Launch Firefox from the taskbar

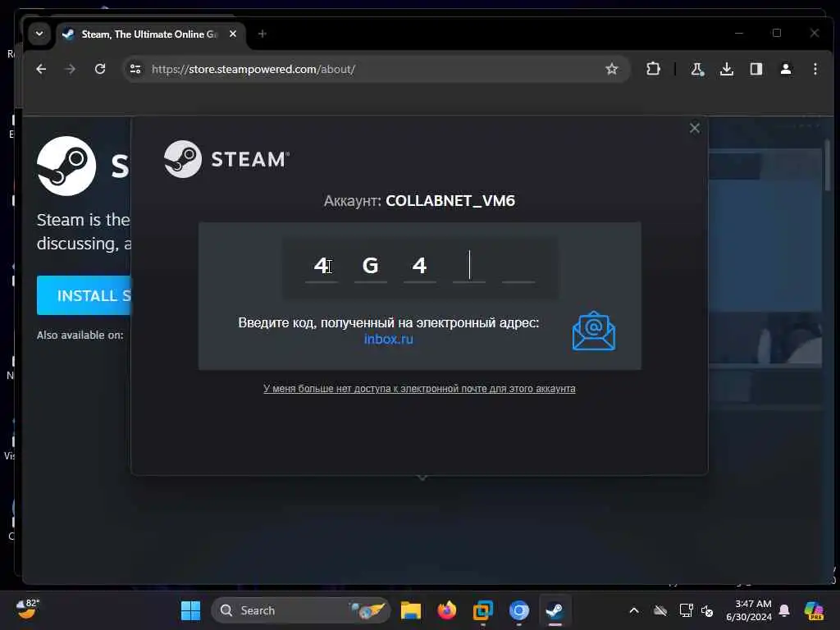447,610
